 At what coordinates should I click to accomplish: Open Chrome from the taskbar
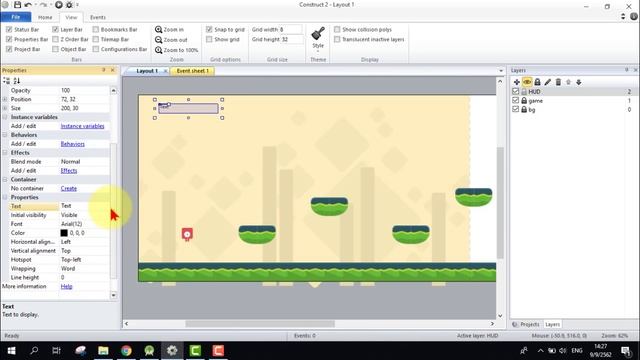126,351
